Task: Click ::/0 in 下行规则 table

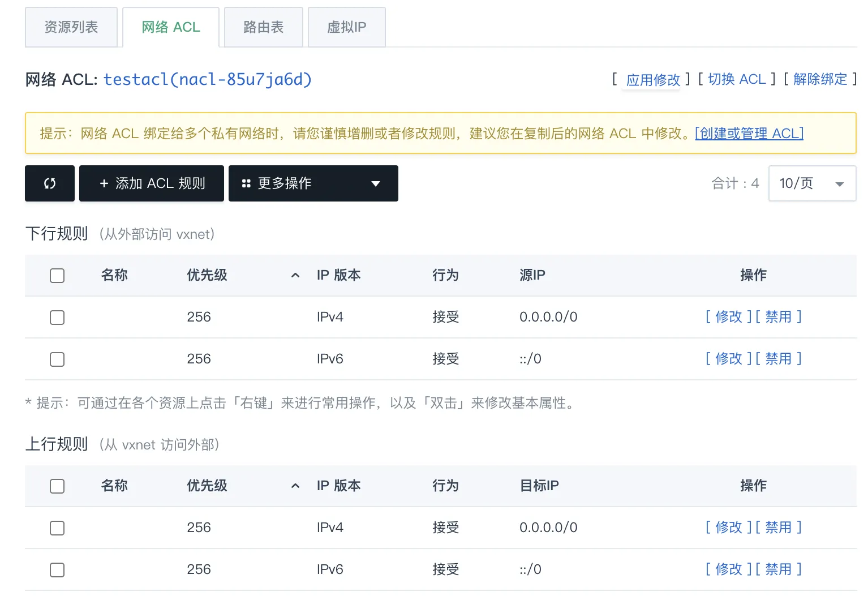Action: pos(531,359)
